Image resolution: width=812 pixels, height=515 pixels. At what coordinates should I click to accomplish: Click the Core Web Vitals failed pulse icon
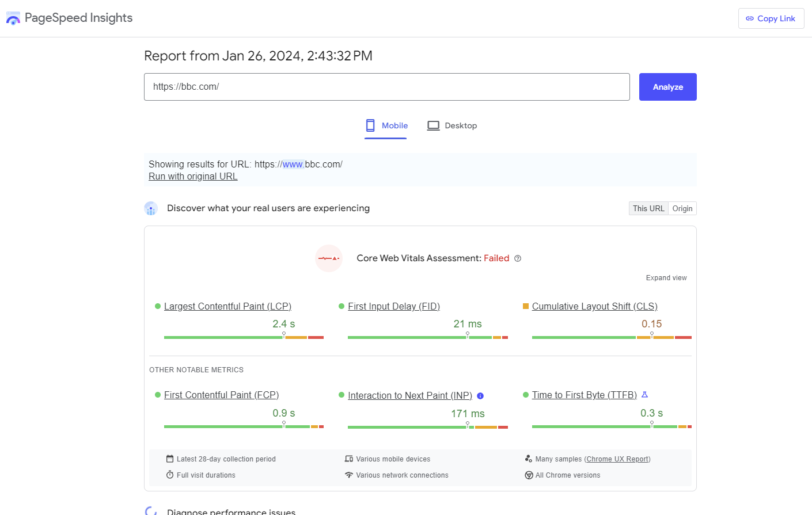tap(329, 258)
